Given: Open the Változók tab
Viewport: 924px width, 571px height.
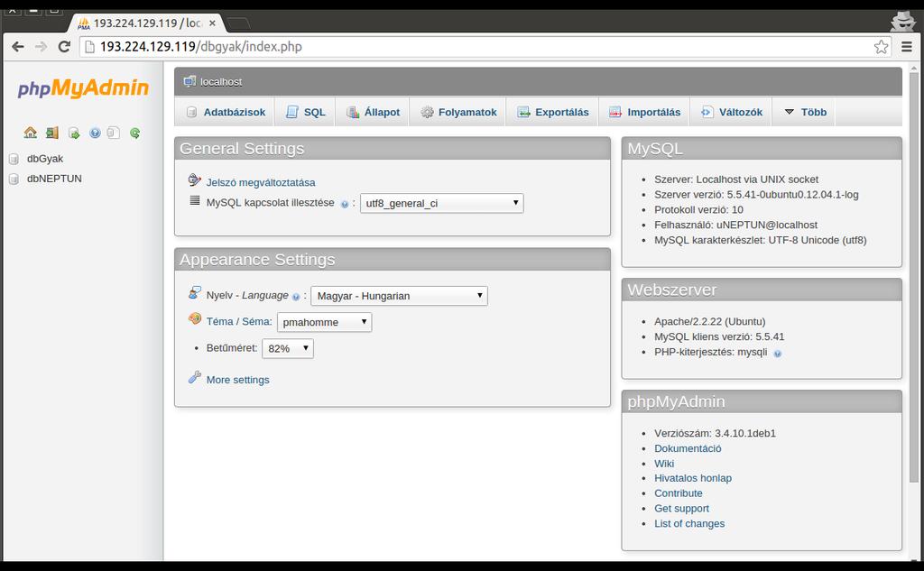Looking at the screenshot, I should point(731,112).
